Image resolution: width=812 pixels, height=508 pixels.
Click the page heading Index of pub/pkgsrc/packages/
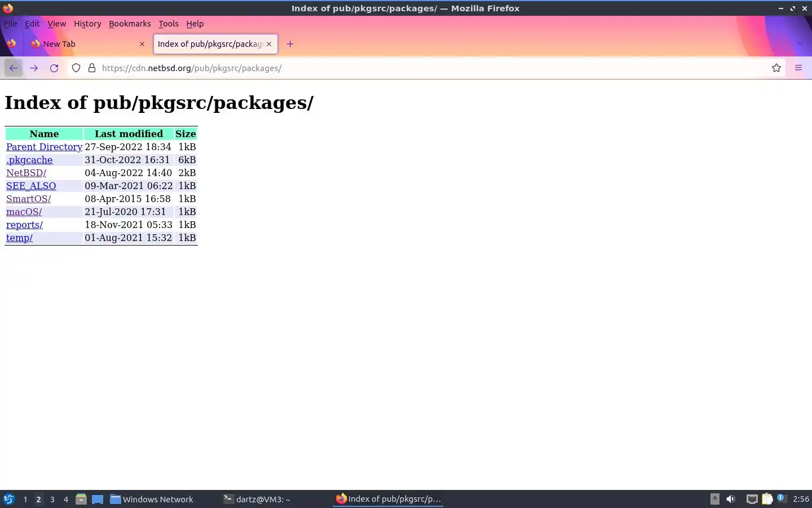(x=159, y=103)
